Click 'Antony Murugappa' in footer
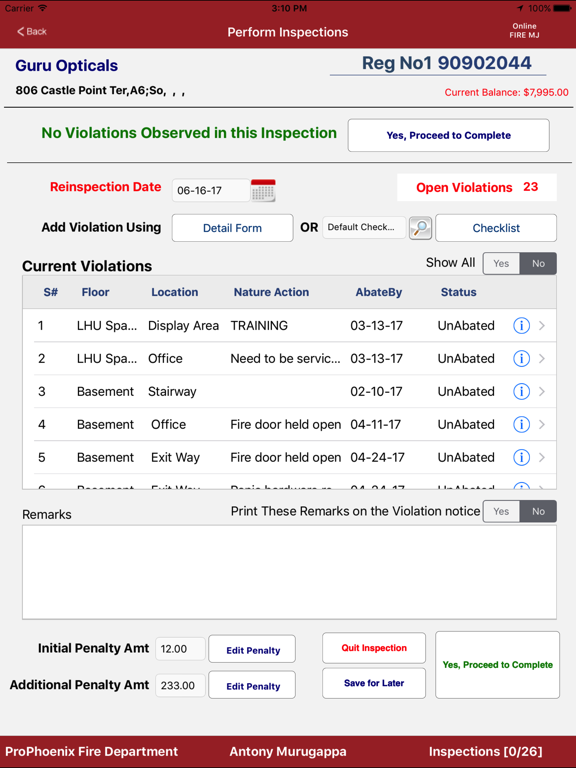Screen dimensions: 576x768 coord(288,752)
